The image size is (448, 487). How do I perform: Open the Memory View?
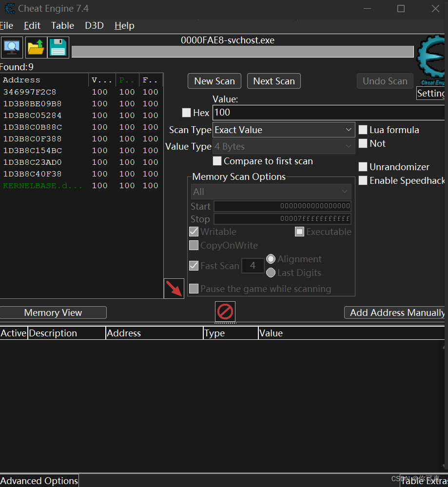tap(53, 312)
